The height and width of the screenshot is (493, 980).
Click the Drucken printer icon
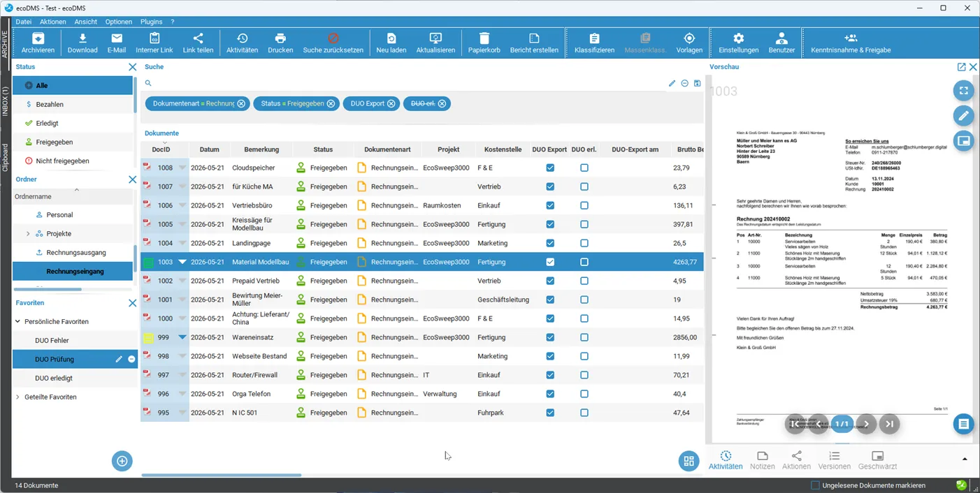[280, 43]
